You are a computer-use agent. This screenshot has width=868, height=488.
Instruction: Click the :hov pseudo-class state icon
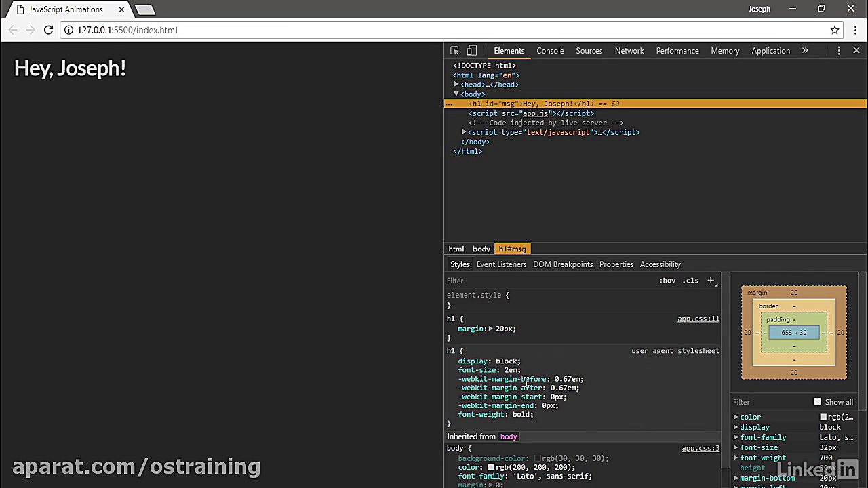(667, 280)
